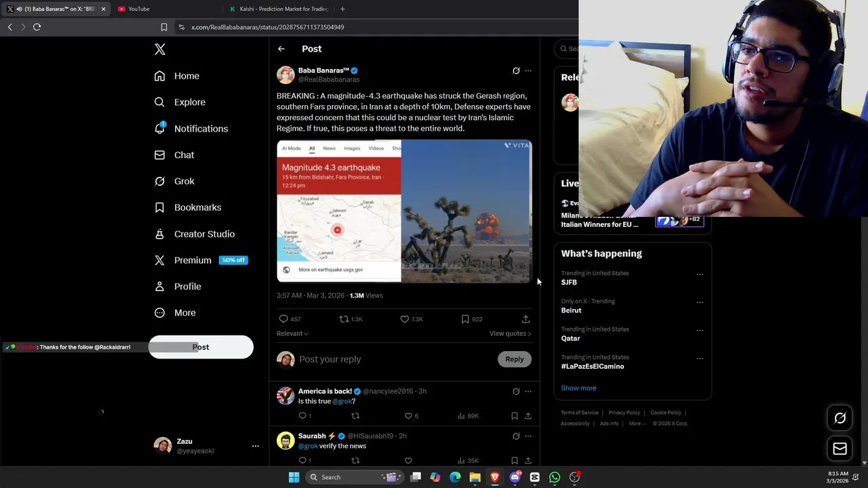Image resolution: width=868 pixels, height=488 pixels.
Task: Click the Reply button
Action: click(515, 359)
